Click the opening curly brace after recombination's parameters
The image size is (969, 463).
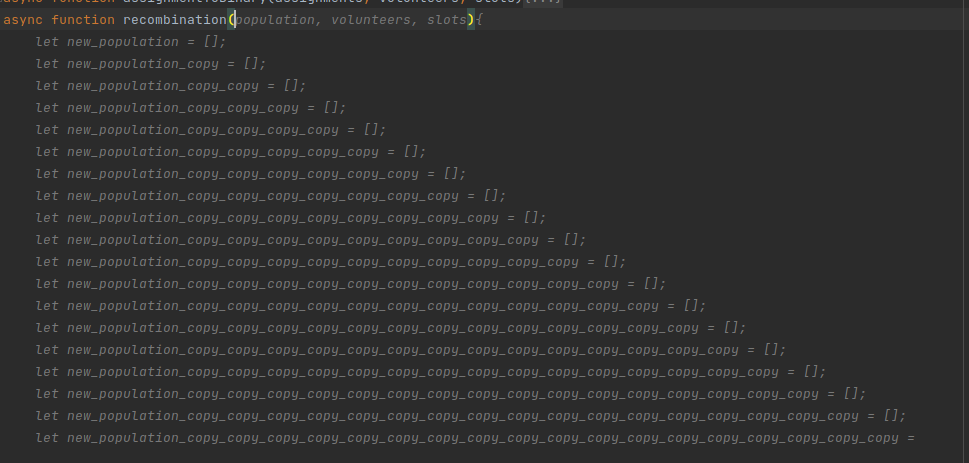point(479,20)
